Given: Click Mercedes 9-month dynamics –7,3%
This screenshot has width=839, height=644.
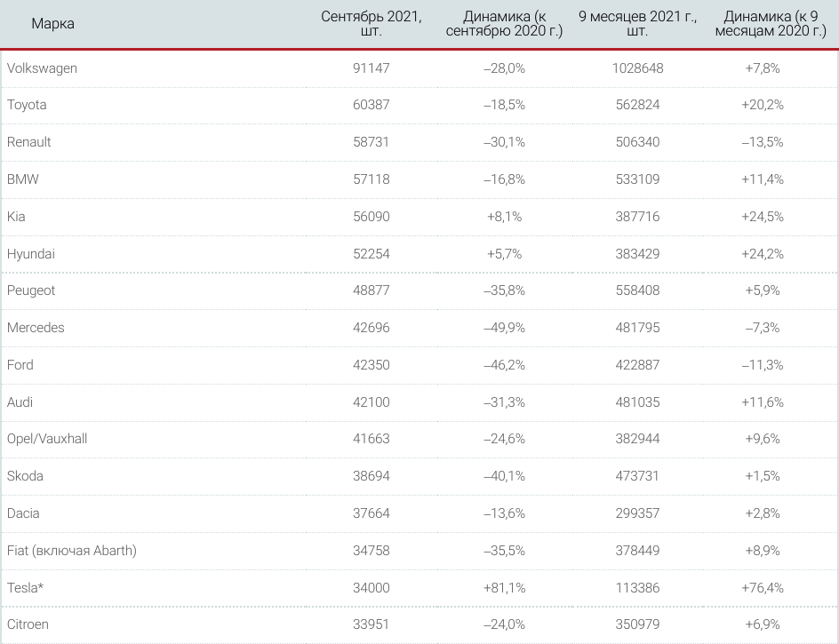Looking at the screenshot, I should pos(763,328).
